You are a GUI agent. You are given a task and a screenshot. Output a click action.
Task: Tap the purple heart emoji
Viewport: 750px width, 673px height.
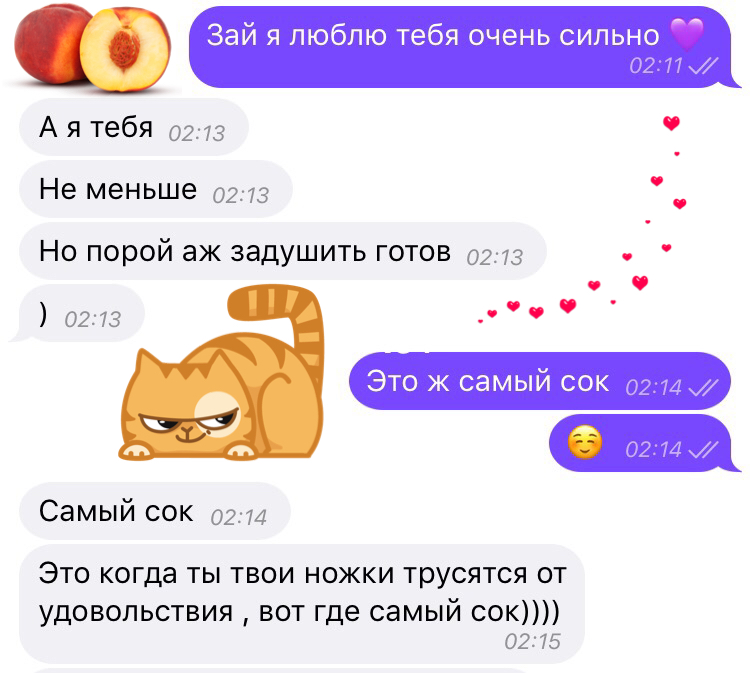687,33
